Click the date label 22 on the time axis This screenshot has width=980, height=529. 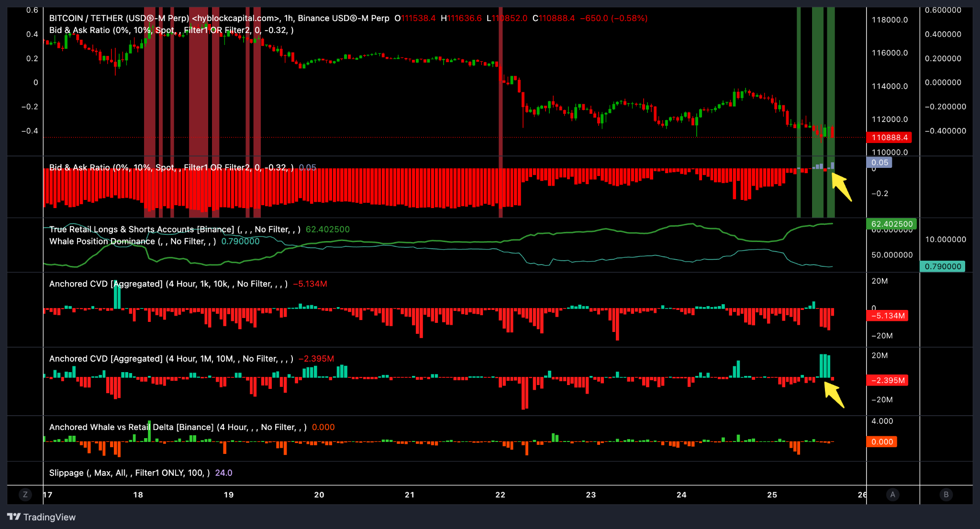500,495
